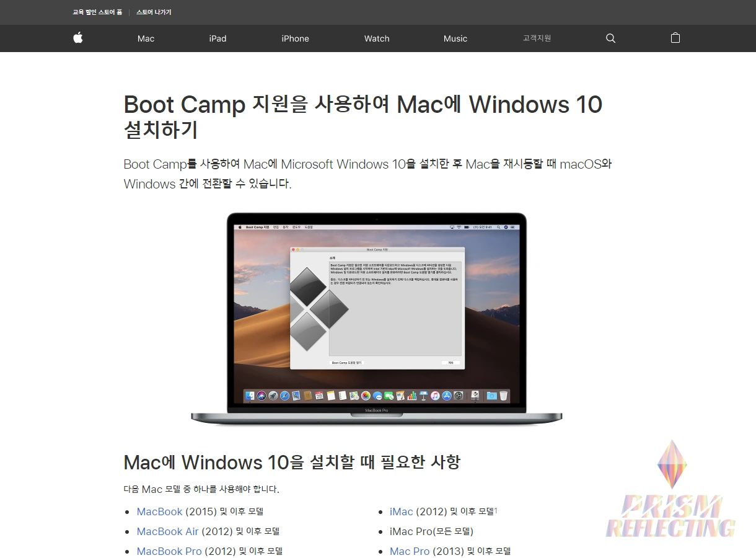The height and width of the screenshot is (558, 756).
Task: Click the 교육 할인 스토어 홈 link
Action: (97, 12)
